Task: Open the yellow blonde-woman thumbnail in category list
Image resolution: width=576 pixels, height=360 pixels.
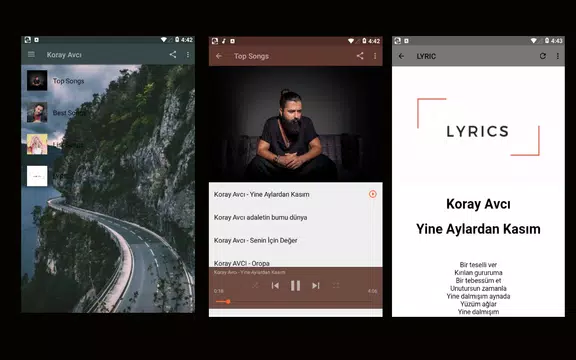Action: click(x=37, y=144)
